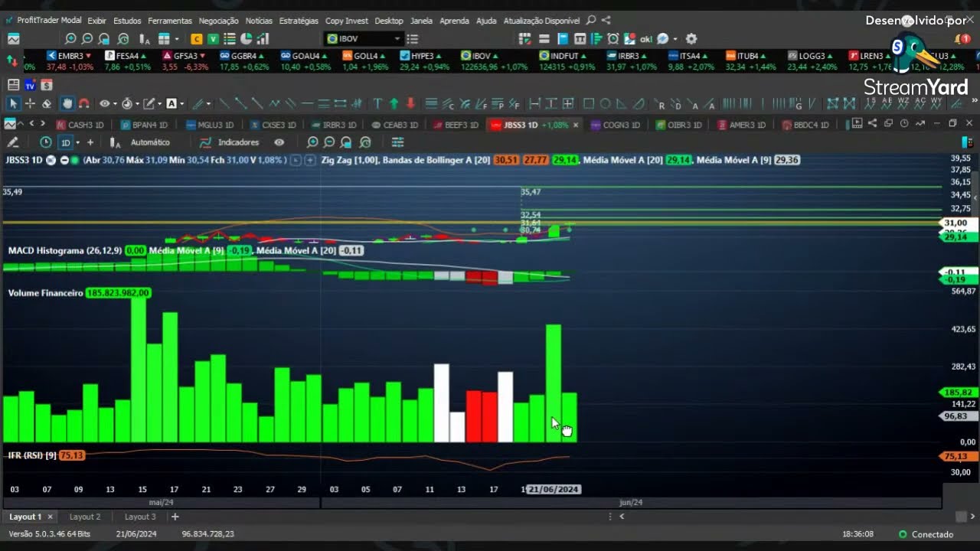980x551 pixels.
Task: Open the Estudos menu
Action: point(127,21)
